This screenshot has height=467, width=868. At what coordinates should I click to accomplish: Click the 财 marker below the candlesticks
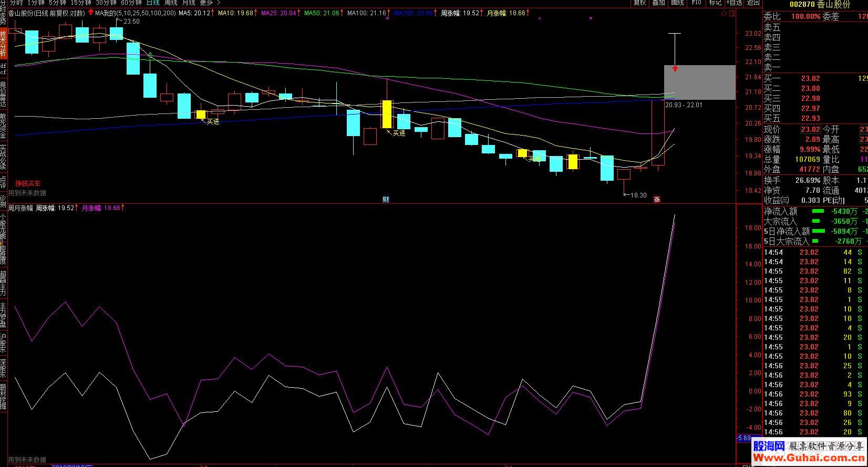[386, 199]
